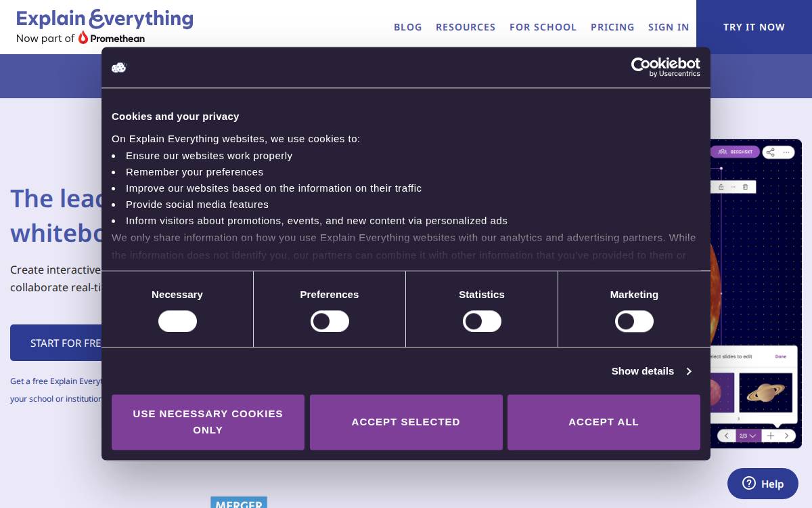Click the MERGER badge at page bottom
The width and height of the screenshot is (812, 508).
click(239, 503)
